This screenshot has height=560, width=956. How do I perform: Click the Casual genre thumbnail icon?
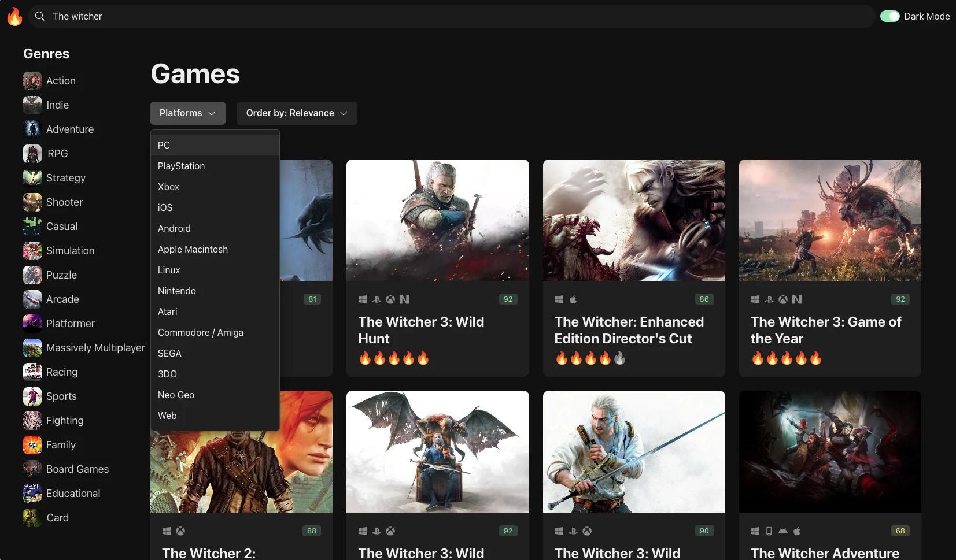point(32,227)
